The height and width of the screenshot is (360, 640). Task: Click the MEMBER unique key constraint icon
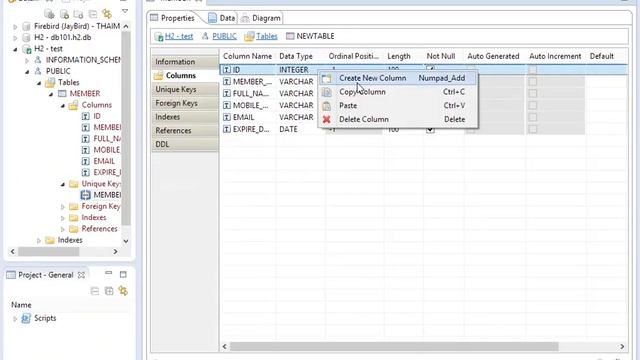click(x=85, y=195)
